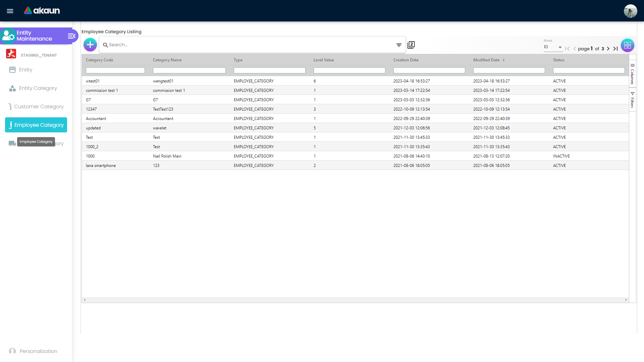Open the hamburger menu in the top bar
The width and height of the screenshot is (644, 362).
point(10,11)
